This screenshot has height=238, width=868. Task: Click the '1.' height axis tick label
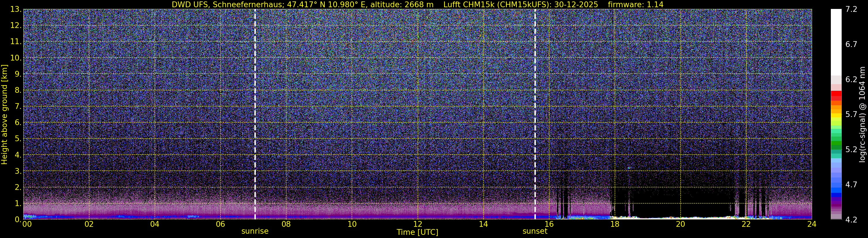[18, 203]
